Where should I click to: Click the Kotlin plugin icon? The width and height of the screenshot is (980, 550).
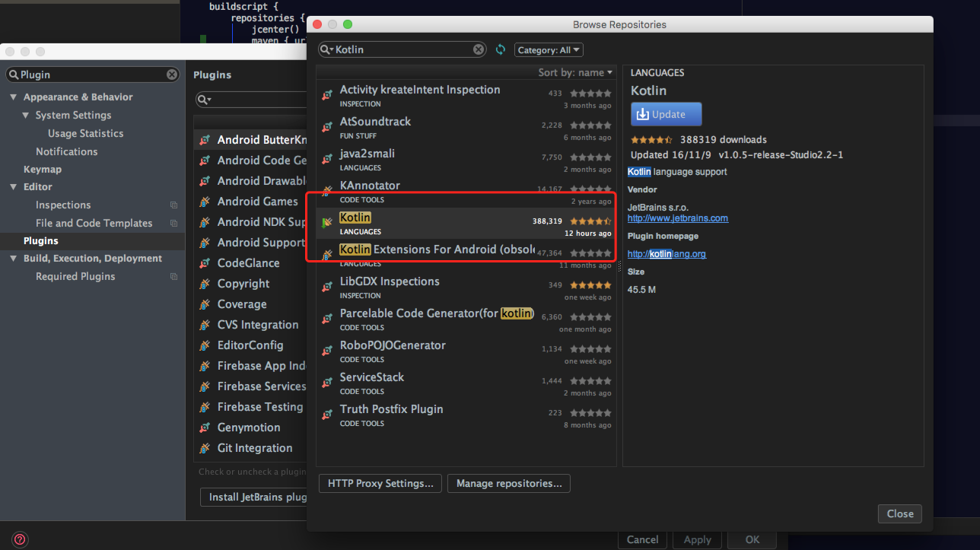pos(327,223)
